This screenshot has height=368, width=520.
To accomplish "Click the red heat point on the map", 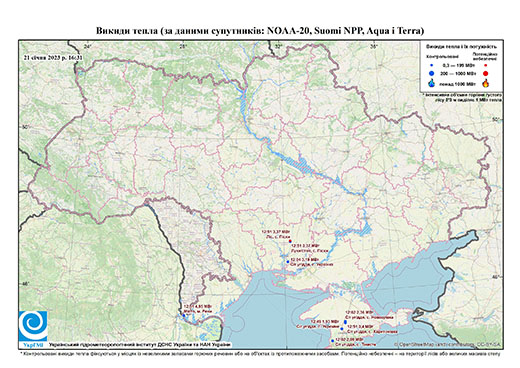I will [290, 241].
